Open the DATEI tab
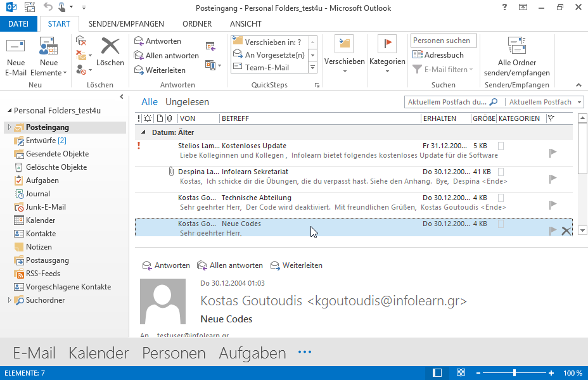This screenshot has width=588, height=380. tap(18, 23)
